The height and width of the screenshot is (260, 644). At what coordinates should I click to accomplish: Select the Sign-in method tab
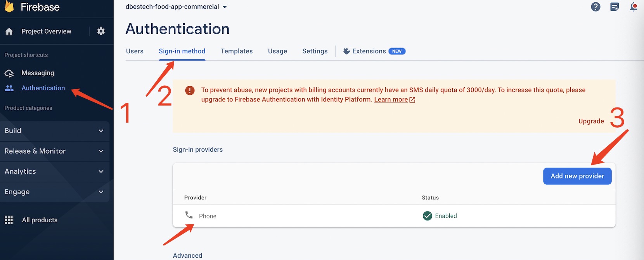pos(182,51)
